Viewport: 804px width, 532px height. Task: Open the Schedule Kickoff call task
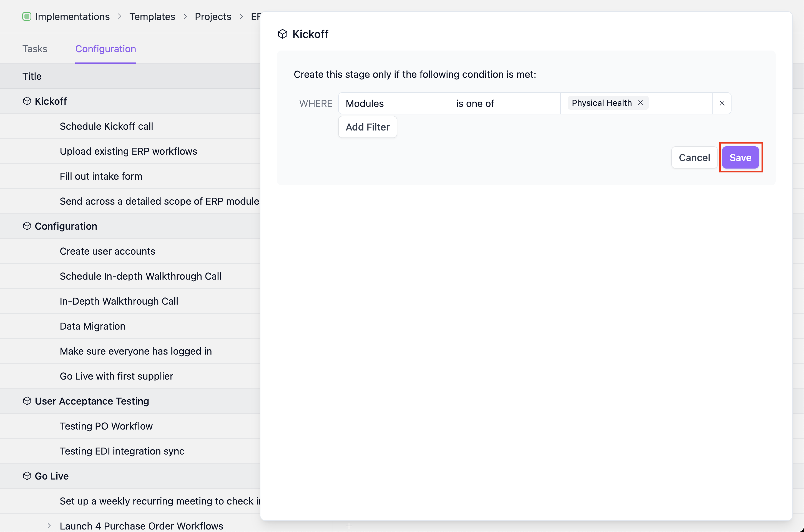point(106,126)
